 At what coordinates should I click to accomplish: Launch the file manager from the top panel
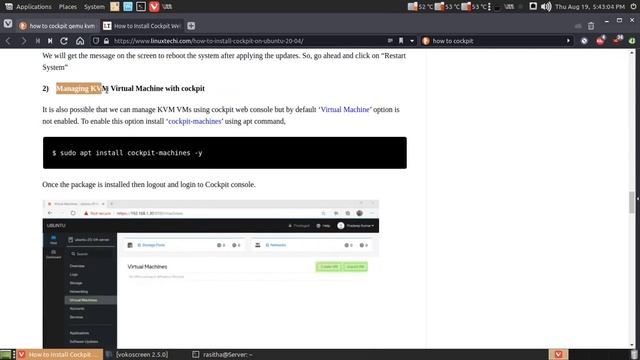point(115,7)
